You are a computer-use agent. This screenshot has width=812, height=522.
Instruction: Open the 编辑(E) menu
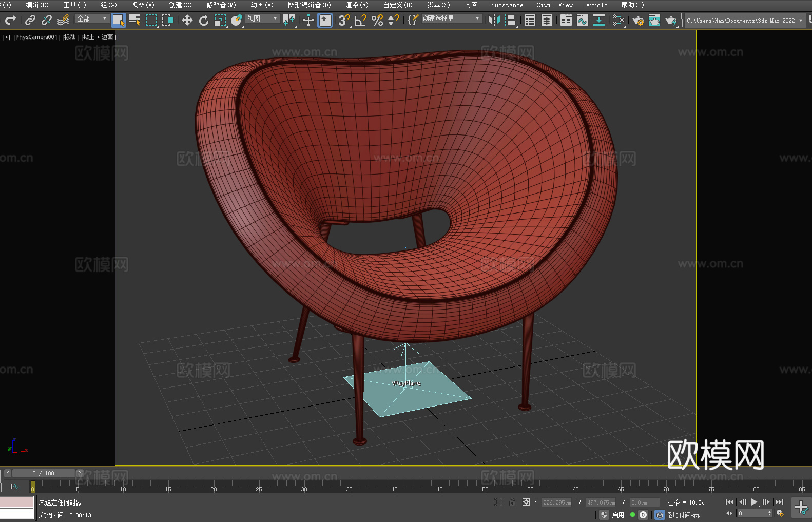tap(37, 5)
